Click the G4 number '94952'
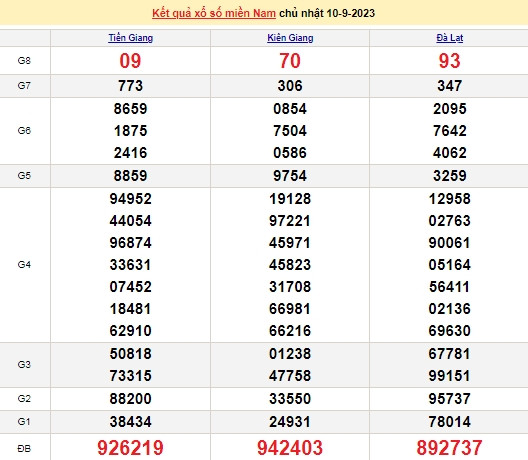Screen dimensions: 528x460 point(130,199)
